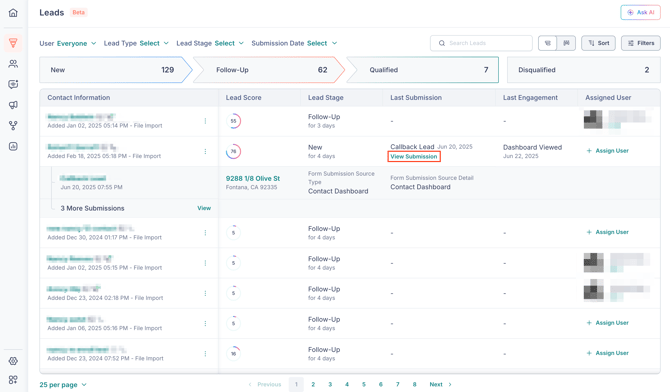Open the Home icon in sidebar
Screen dimensions: 670x392
(13, 13)
